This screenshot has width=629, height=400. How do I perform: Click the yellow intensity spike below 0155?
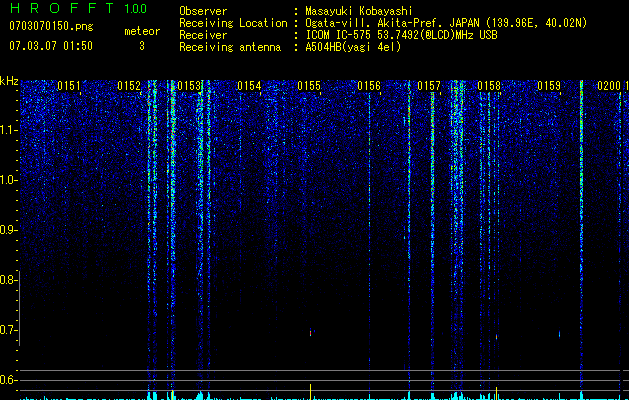(310, 392)
